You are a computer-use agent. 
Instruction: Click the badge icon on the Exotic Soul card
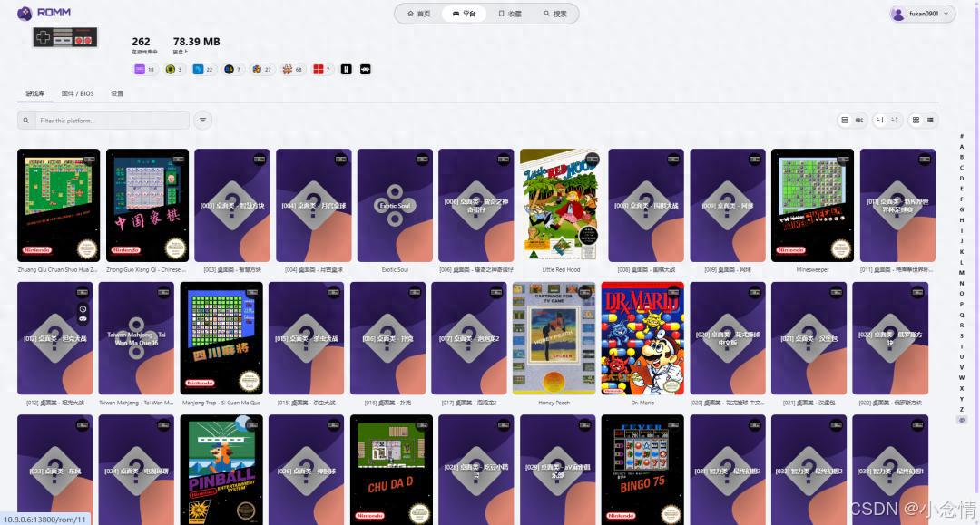pyautogui.click(x=423, y=160)
